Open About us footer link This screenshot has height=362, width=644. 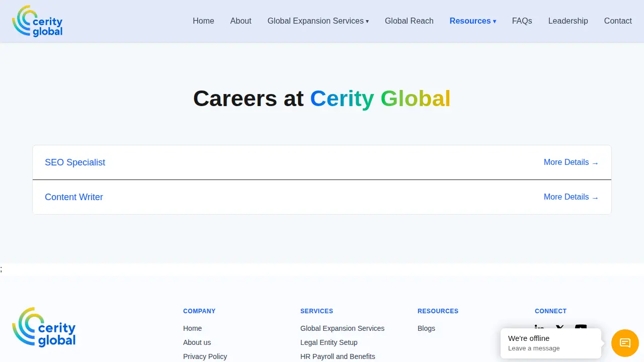coord(197,342)
